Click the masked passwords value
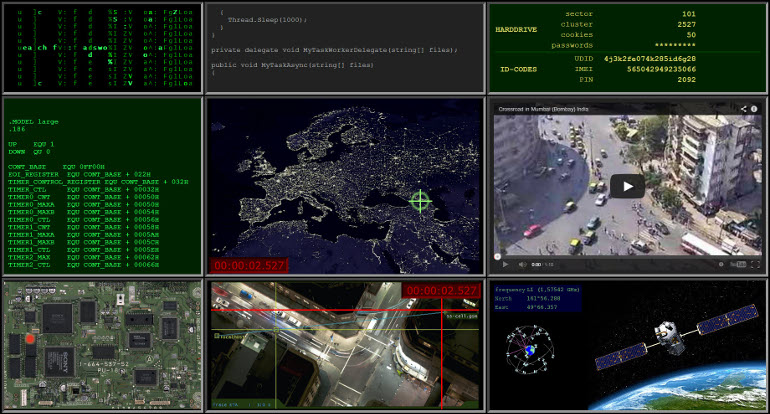This screenshot has height=414, width=770. click(x=675, y=45)
